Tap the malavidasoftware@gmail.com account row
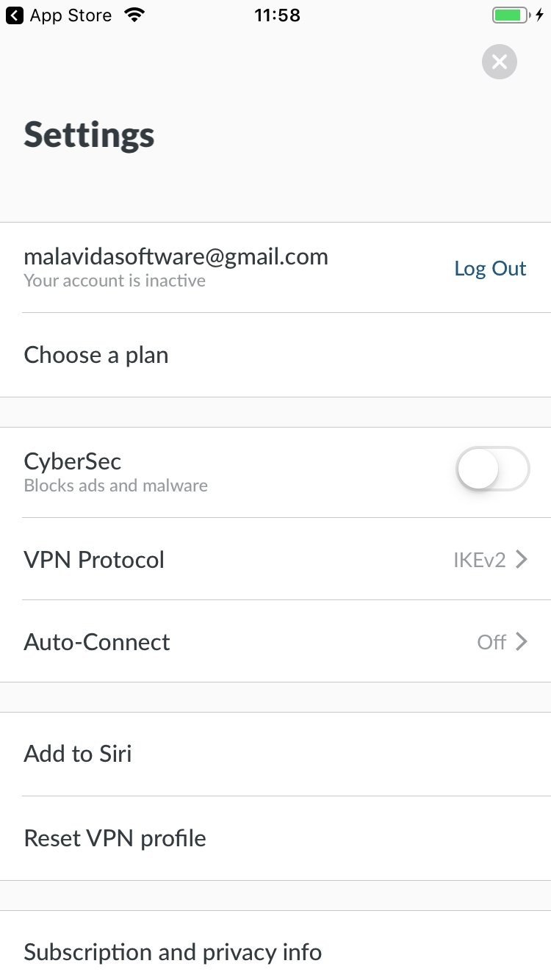Viewport: 551px width, 980px height. (275, 267)
